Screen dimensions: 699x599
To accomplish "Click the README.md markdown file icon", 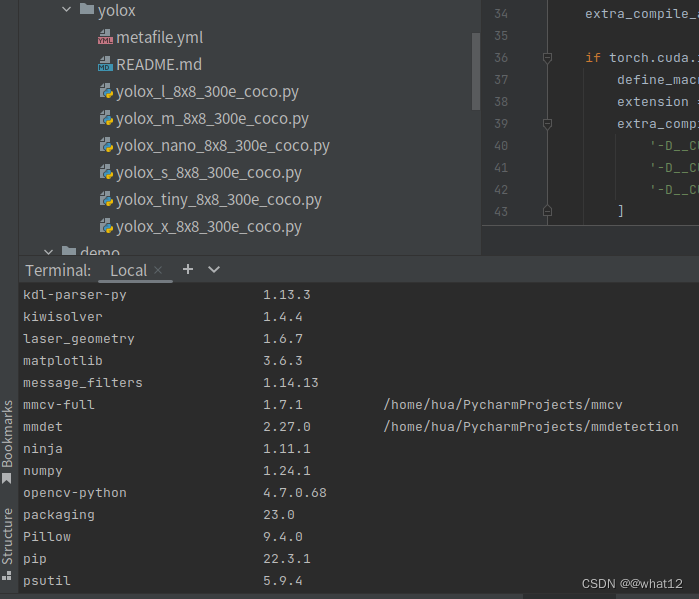I will point(105,64).
